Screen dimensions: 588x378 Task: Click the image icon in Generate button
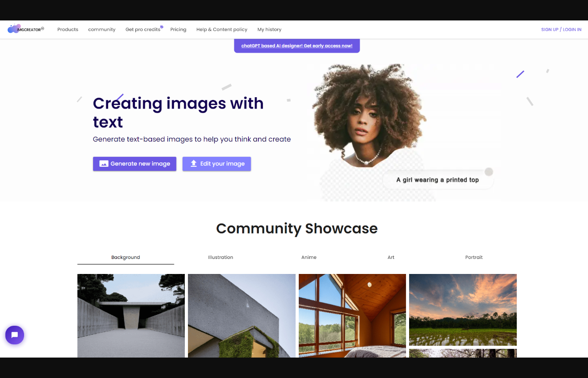(104, 164)
